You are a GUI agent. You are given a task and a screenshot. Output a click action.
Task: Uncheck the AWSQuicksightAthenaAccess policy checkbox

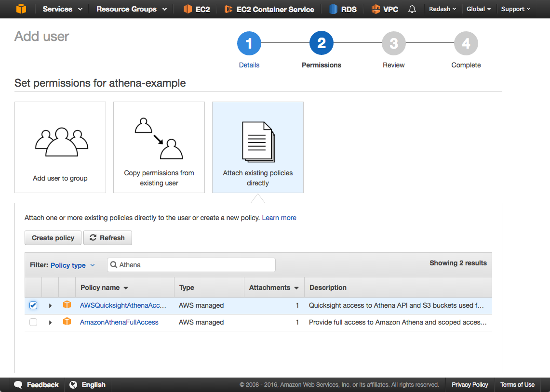33,305
